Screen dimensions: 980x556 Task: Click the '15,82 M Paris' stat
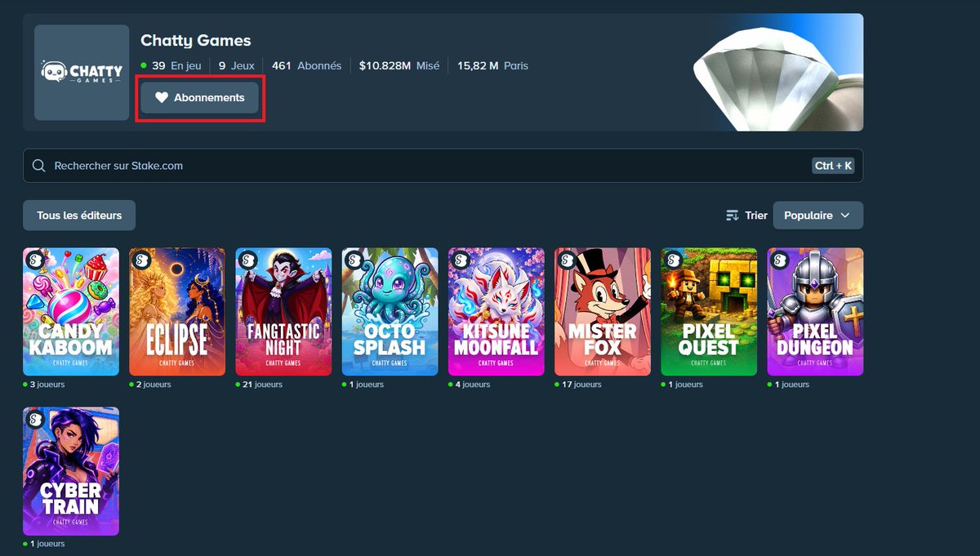[x=492, y=65]
